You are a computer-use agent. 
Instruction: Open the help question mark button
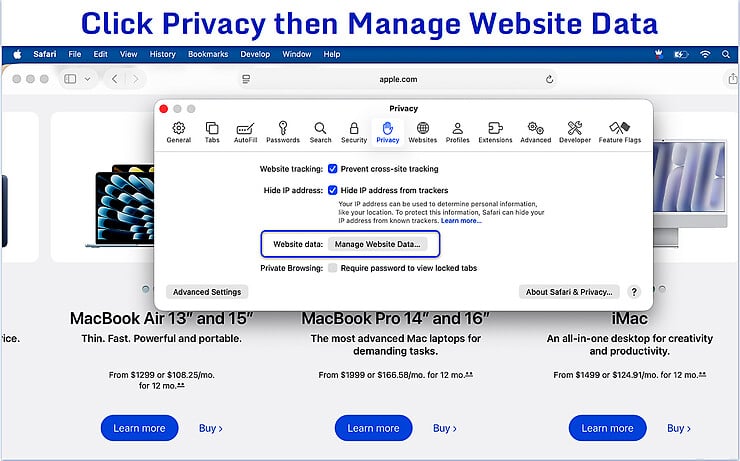coord(634,292)
